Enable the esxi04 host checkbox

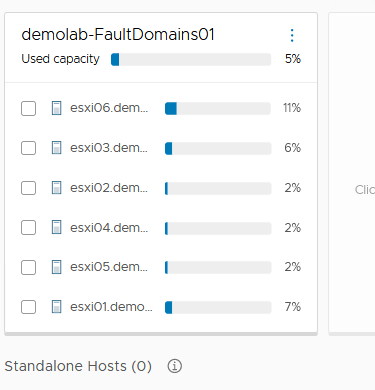tap(28, 227)
